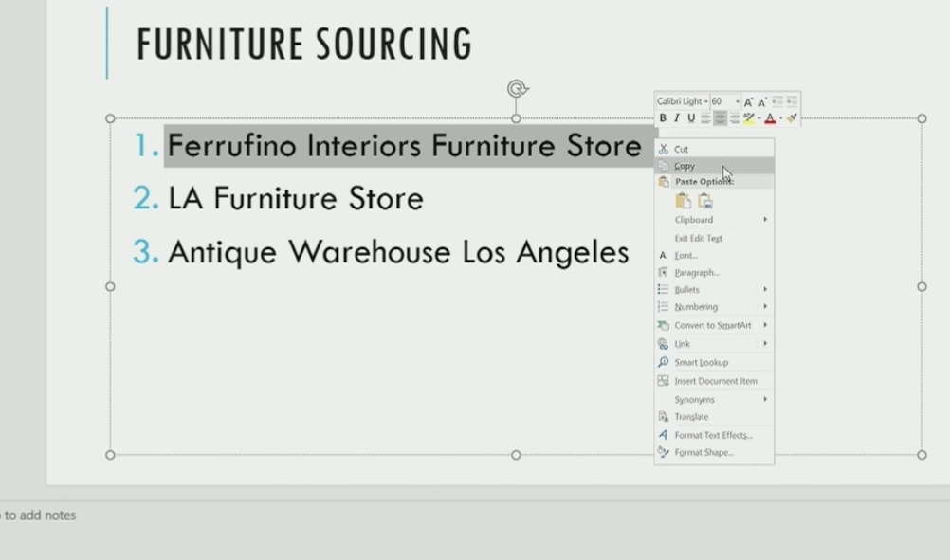Click the Increase List Level icon
This screenshot has height=560, width=950.
pyautogui.click(x=792, y=101)
